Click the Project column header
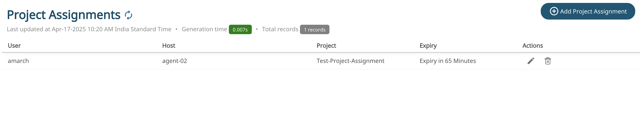This screenshot has width=644, height=120. point(326,46)
